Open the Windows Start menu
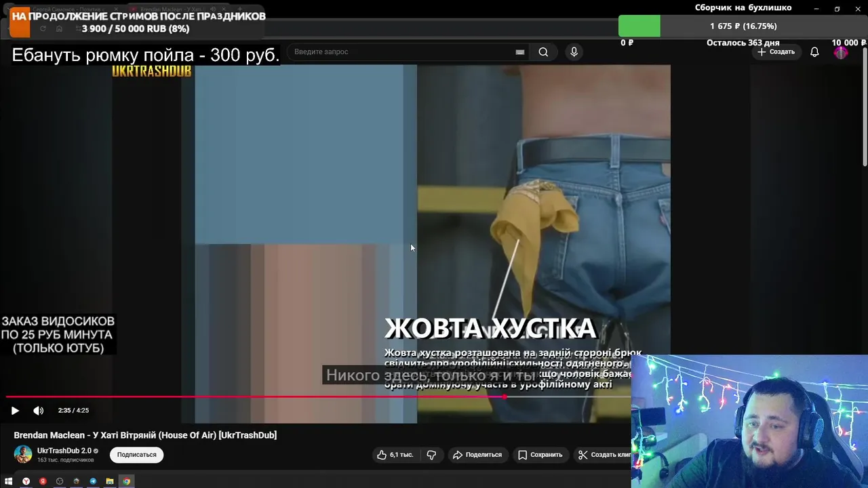Viewport: 868px width, 488px height. pyautogui.click(x=9, y=481)
